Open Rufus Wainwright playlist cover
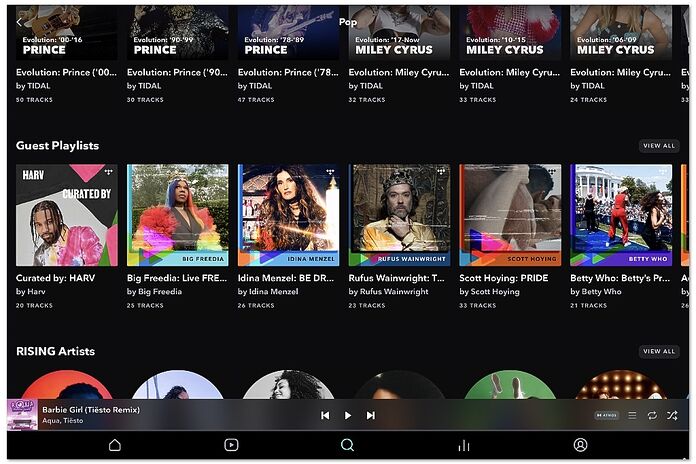Viewport: 696px width, 464px height. click(399, 215)
